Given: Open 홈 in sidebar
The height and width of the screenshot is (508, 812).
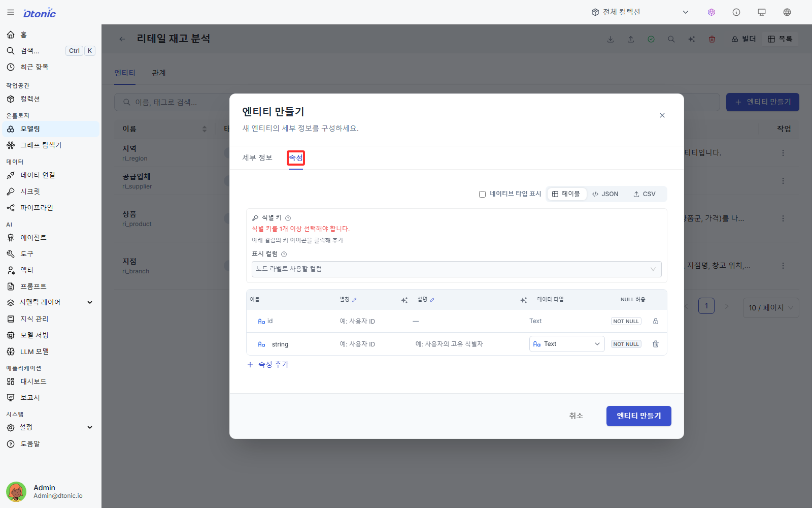Looking at the screenshot, I should (x=50, y=35).
